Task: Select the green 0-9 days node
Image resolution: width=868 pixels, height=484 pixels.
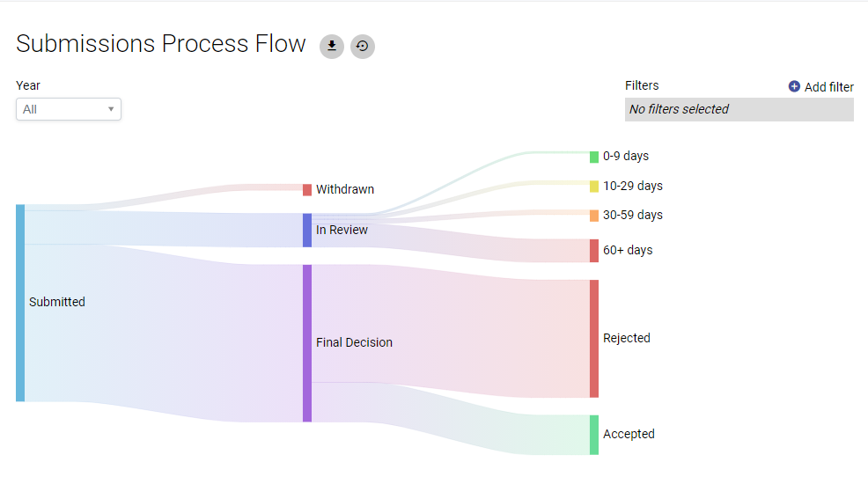Action: click(x=594, y=157)
